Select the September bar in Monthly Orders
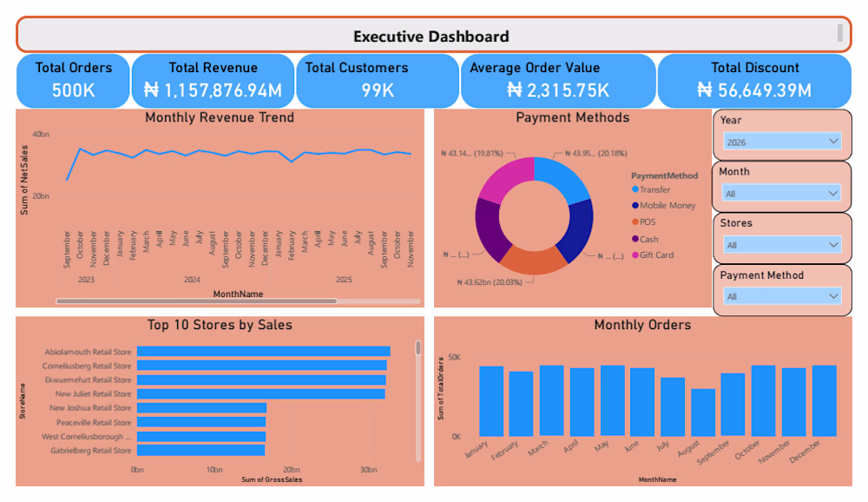Viewport: 868px width, 502px height. (x=733, y=405)
